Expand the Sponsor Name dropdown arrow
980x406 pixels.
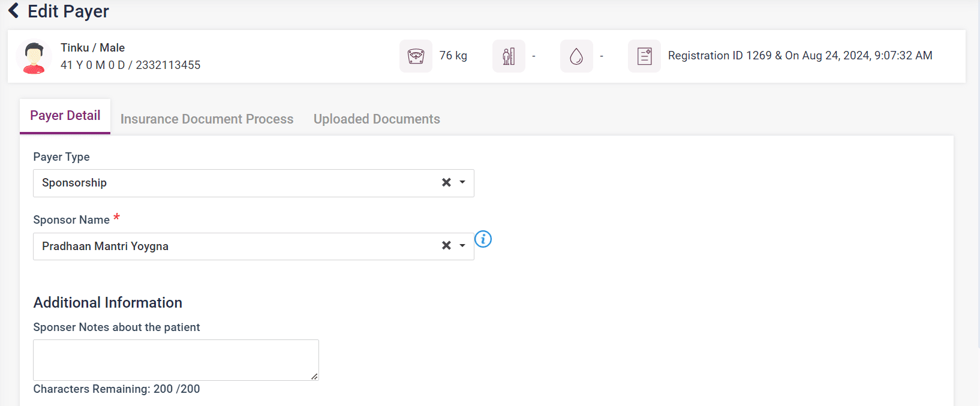(x=462, y=245)
